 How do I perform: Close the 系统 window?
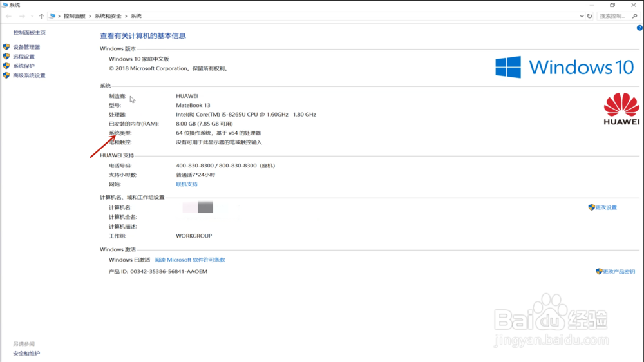tap(634, 5)
